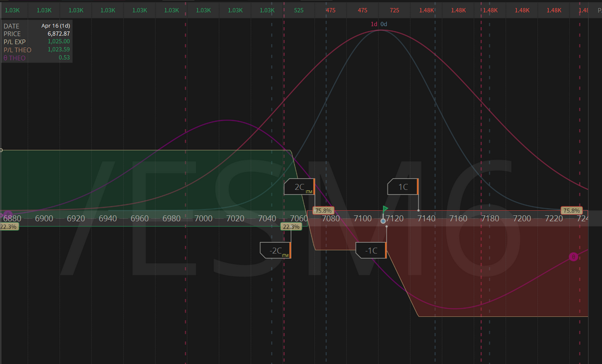This screenshot has width=602, height=364.
Task: Click the 75.8% probability label near 7080
Action: 323,210
